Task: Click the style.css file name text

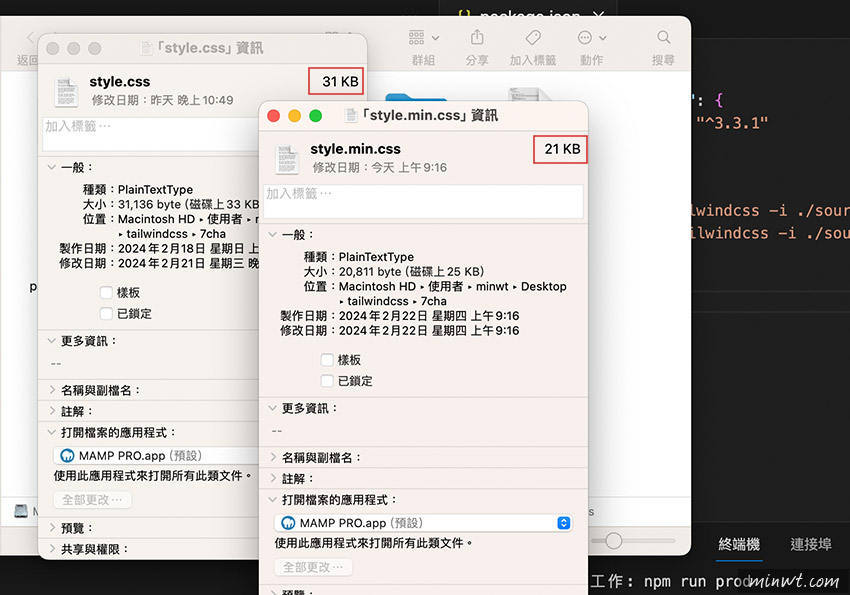Action: point(120,82)
